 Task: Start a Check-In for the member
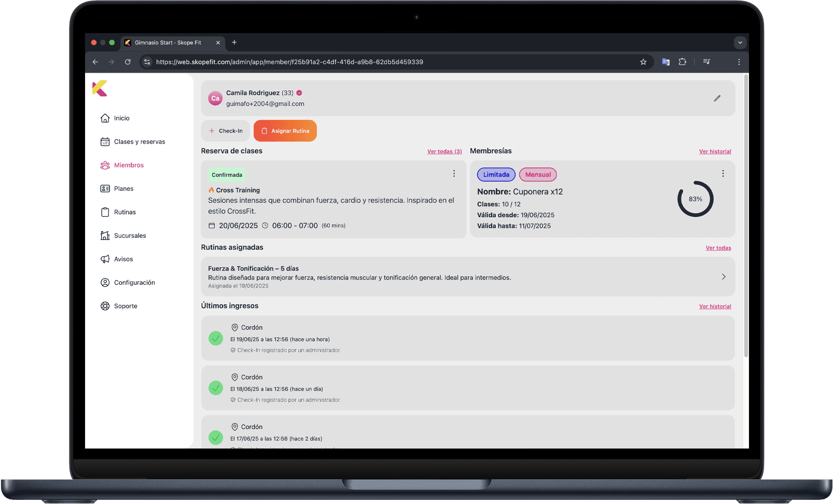click(x=225, y=131)
